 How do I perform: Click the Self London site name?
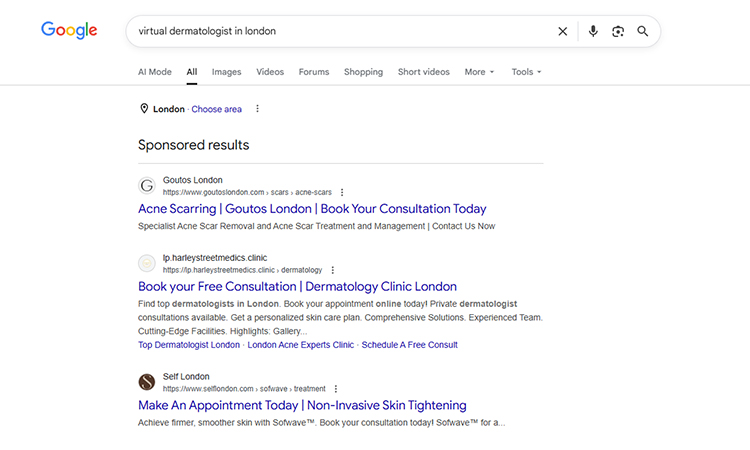tap(186, 377)
